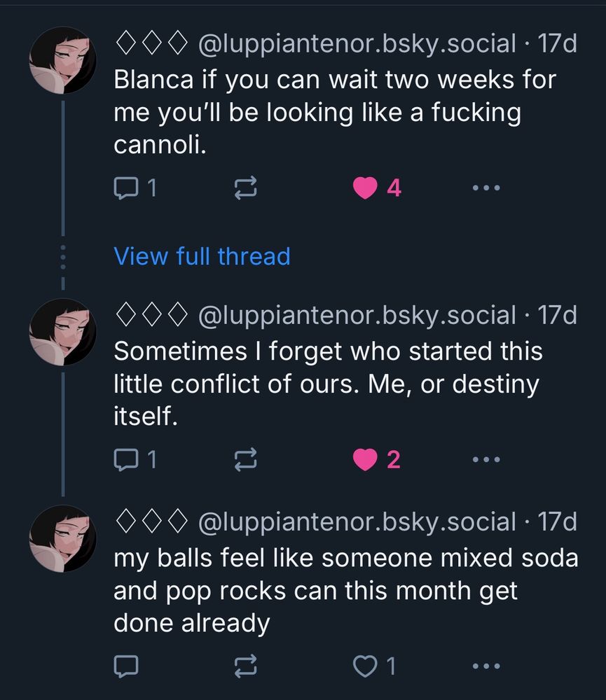Unlike the cannoli post with 4 likes
Viewport: 606px width, 700px height.
pos(365,188)
